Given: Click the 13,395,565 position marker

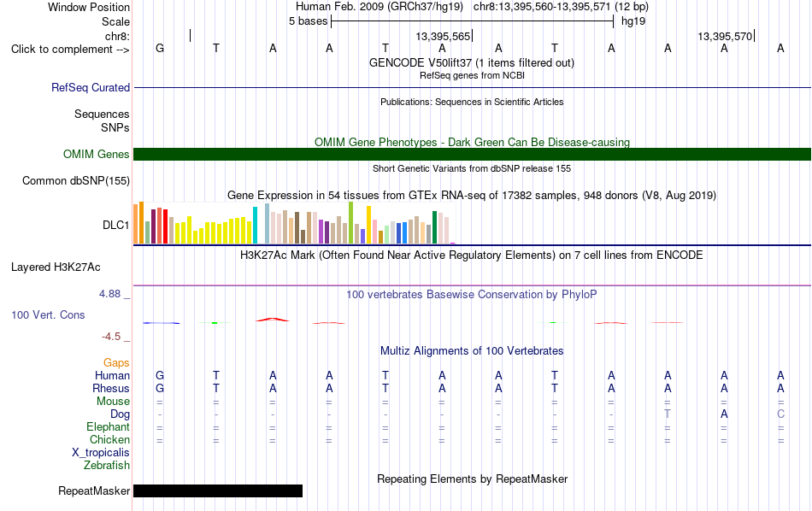Looking at the screenshot, I should click(444, 36).
